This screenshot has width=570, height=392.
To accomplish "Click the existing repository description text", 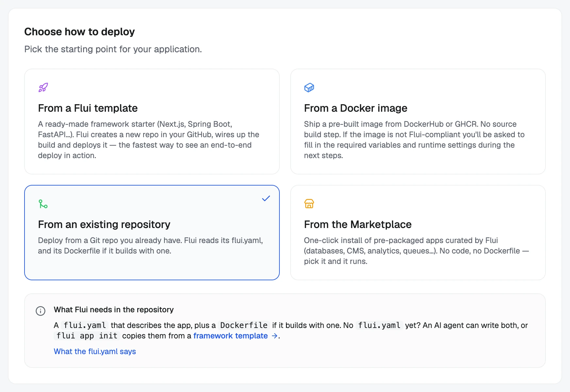I will pyautogui.click(x=150, y=246).
